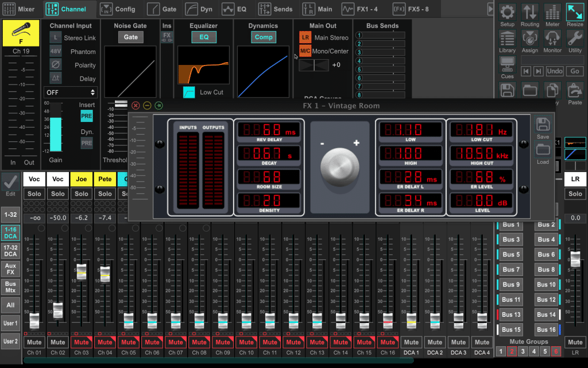Click the Low Cut filter button
Screen dimensions: 588x368
pos(189,92)
